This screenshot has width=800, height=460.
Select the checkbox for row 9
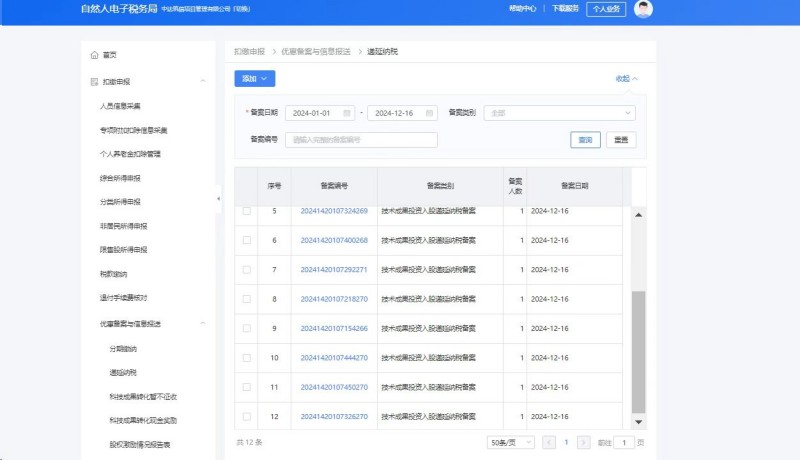tap(247, 328)
